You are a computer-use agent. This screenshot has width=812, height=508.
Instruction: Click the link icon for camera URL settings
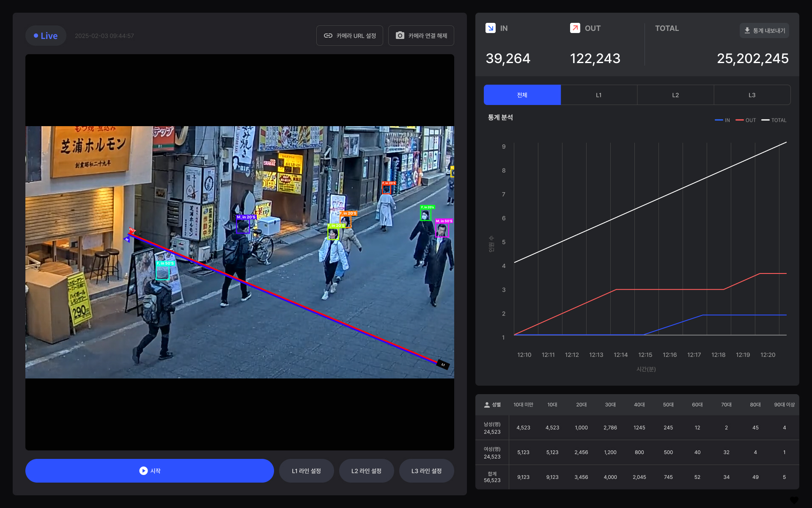(328, 36)
